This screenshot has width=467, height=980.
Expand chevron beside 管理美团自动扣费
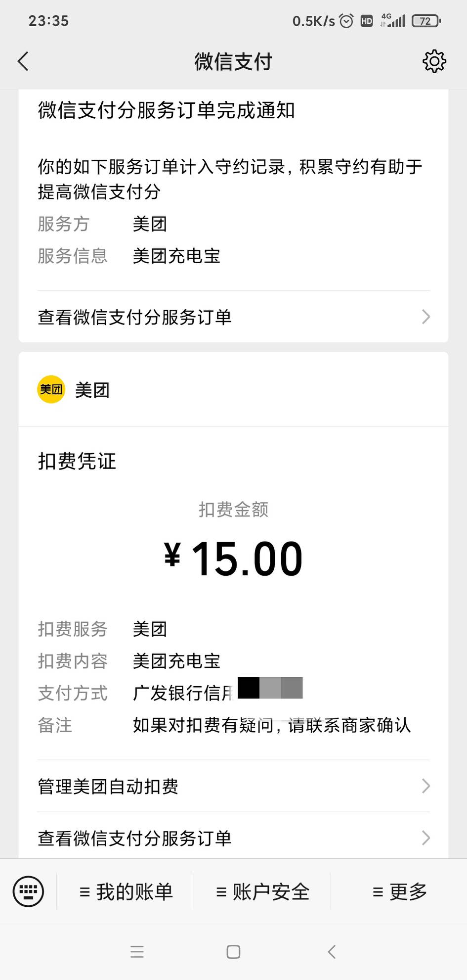click(x=425, y=786)
